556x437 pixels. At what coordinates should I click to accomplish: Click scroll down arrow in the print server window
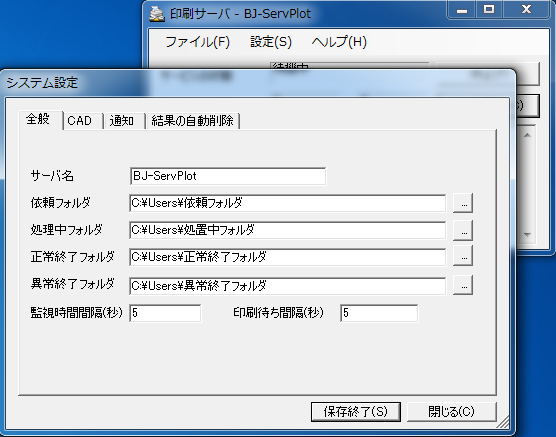(527, 234)
